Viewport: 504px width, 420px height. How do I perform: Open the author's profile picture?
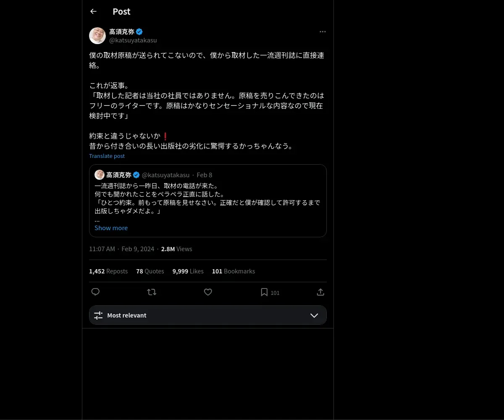click(97, 36)
